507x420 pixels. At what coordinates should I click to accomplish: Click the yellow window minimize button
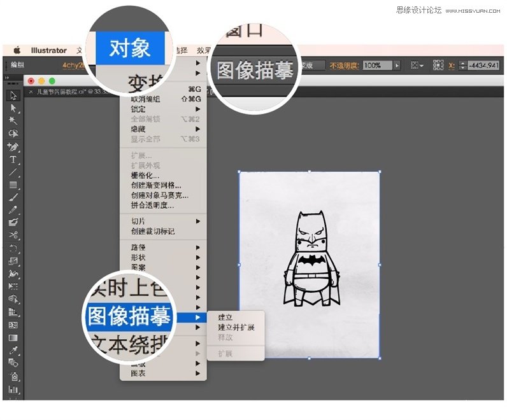(41, 81)
